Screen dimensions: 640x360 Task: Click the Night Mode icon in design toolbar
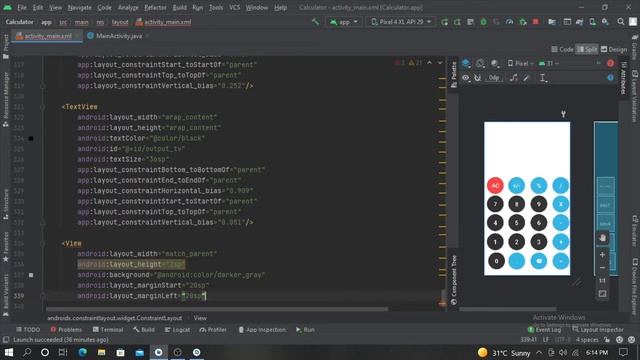(x=495, y=63)
